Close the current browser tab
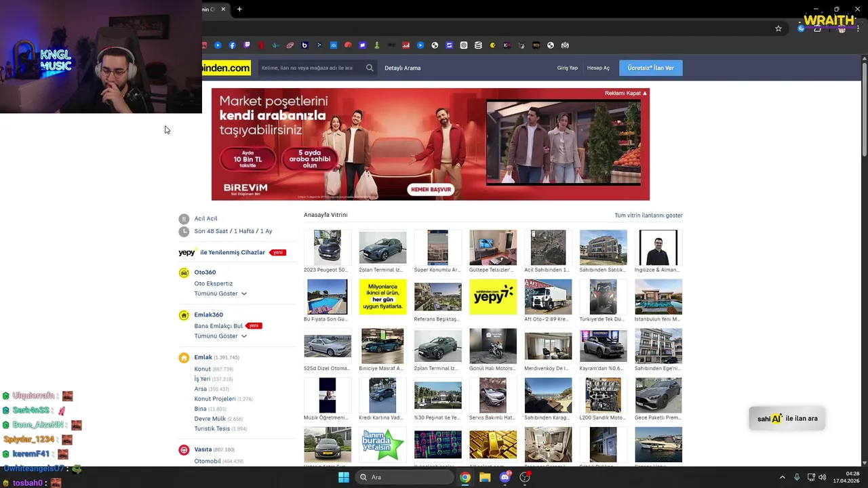The height and width of the screenshot is (488, 868). tap(222, 9)
